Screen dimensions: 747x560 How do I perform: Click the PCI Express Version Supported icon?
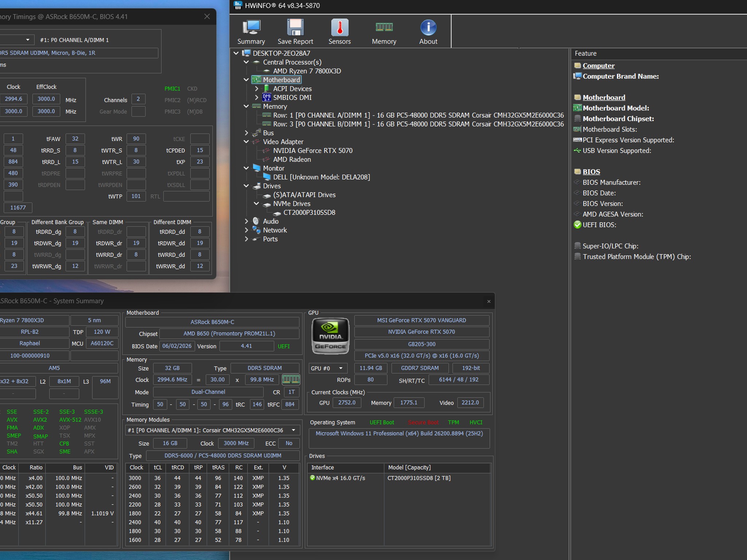click(577, 140)
